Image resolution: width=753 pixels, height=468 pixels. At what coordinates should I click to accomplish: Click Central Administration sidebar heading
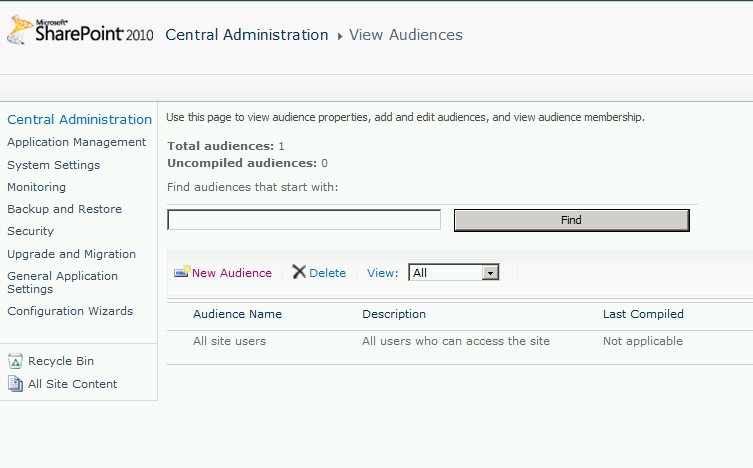pos(79,120)
